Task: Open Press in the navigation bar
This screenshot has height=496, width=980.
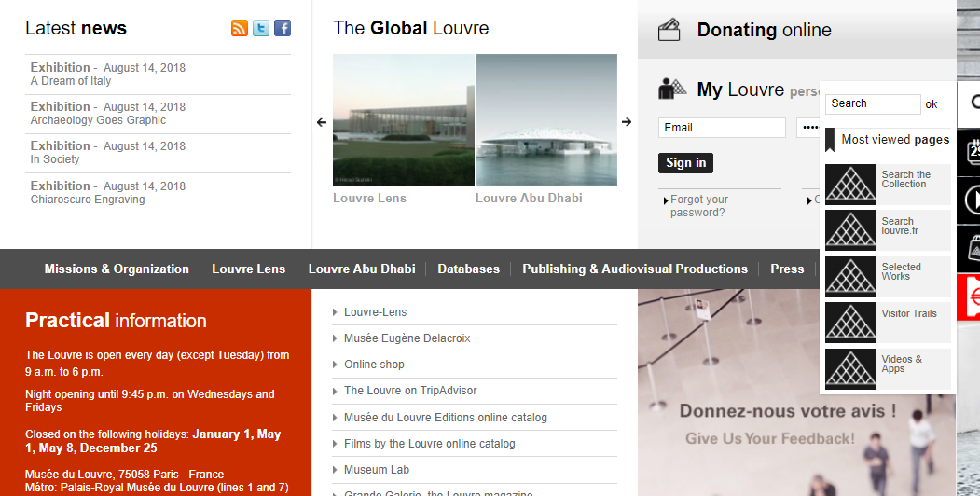Action: tap(787, 269)
